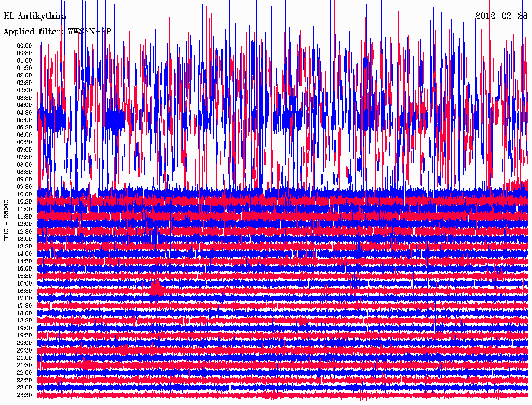Select the 22:30 time label
The height and width of the screenshot is (405, 532).
coord(24,380)
